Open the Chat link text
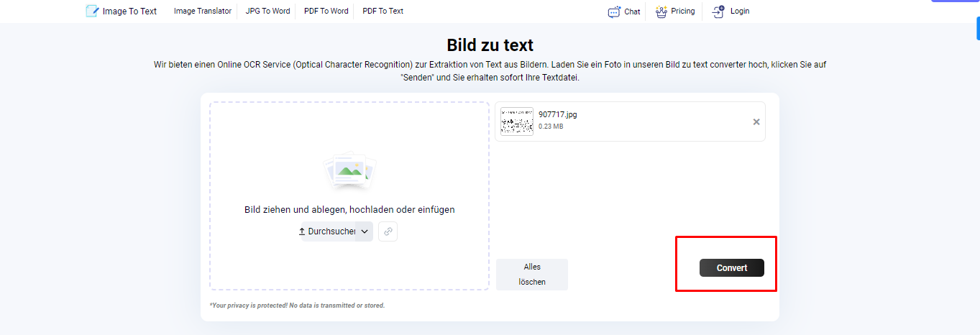The image size is (980, 335). click(632, 12)
